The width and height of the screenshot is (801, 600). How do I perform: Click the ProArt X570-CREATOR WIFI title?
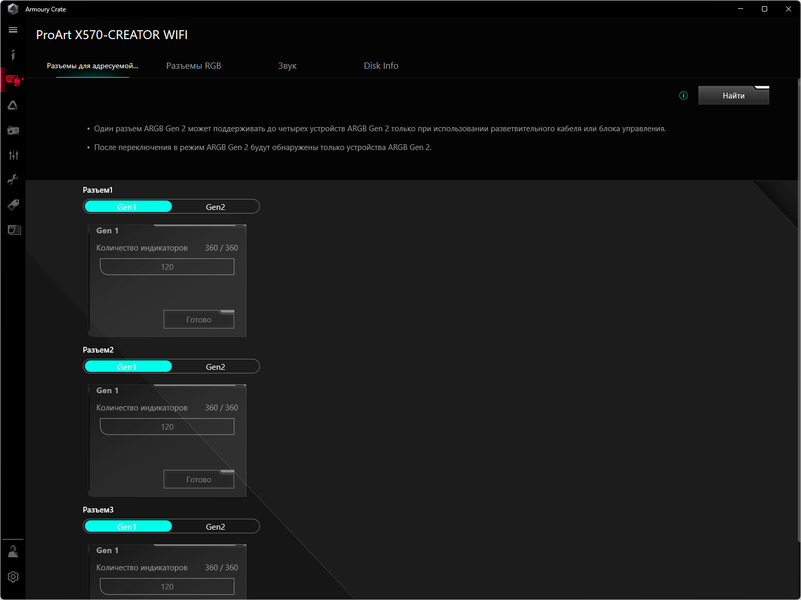(112, 35)
